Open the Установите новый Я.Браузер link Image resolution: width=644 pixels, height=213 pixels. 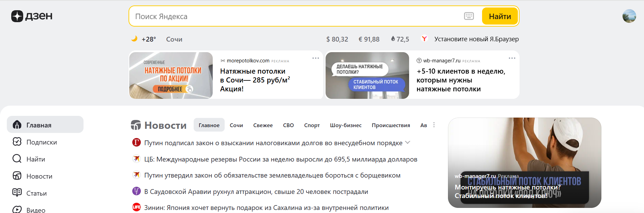click(x=477, y=39)
